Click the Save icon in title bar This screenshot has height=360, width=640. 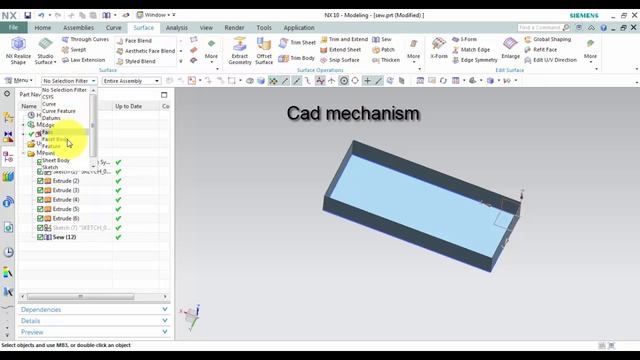coord(27,16)
